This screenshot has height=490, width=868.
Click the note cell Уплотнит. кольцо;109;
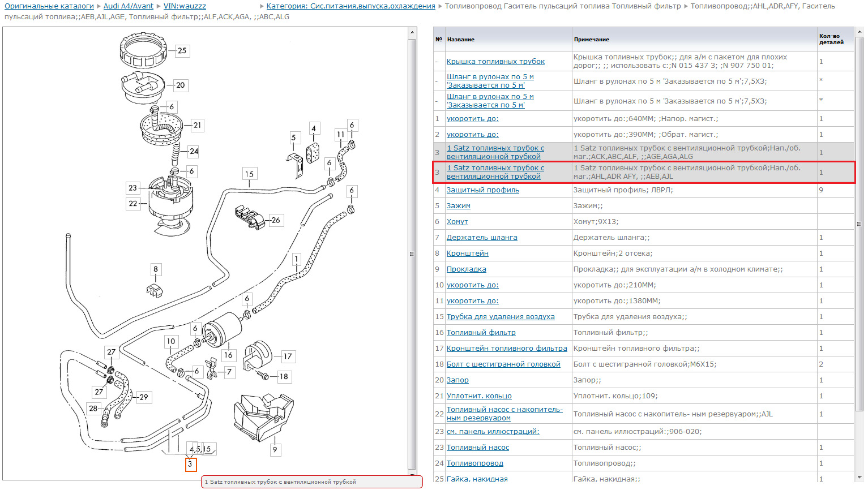click(x=694, y=396)
